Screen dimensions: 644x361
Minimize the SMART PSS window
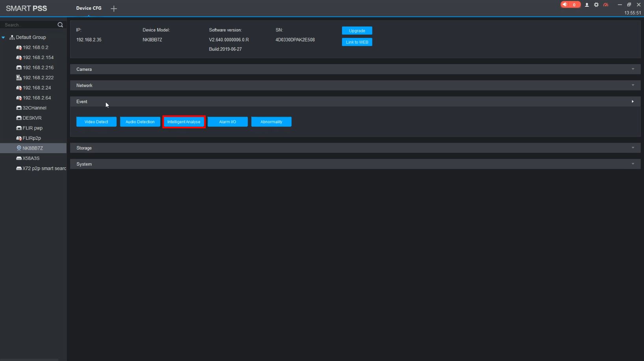pos(620,5)
